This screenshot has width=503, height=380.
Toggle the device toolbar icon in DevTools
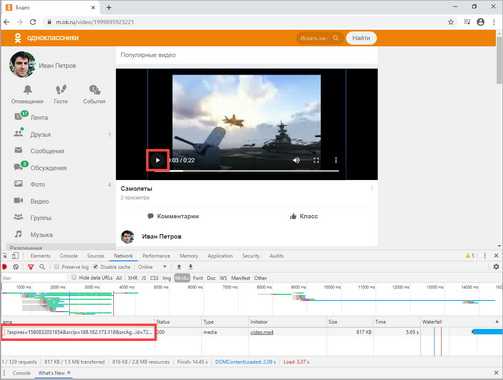(x=15, y=256)
